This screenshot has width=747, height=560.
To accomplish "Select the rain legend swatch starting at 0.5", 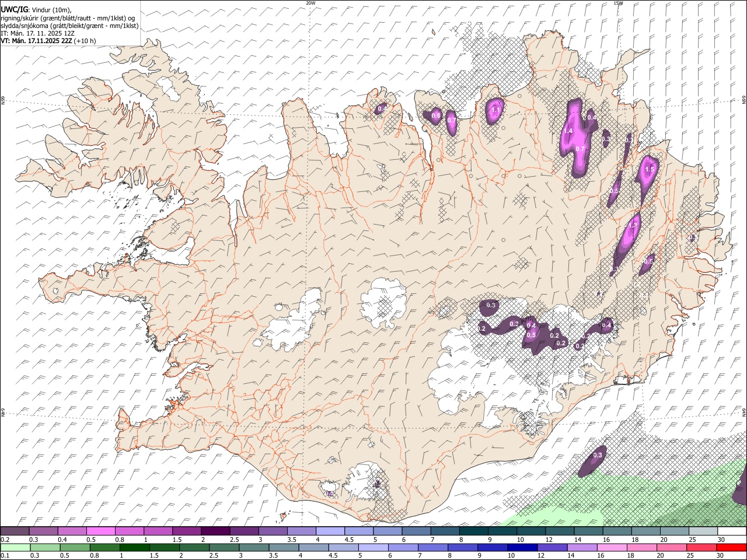I will [x=75, y=548].
